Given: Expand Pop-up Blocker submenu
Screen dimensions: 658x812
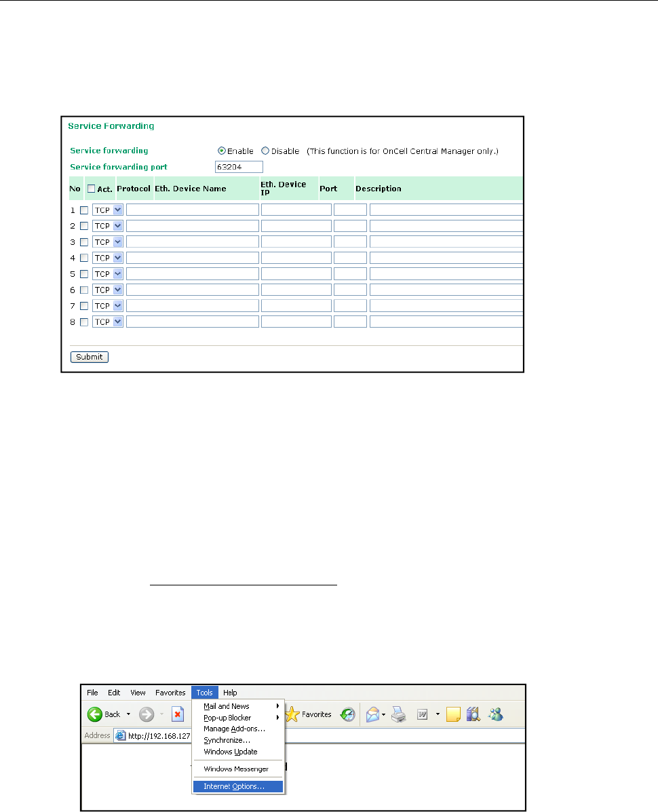Looking at the screenshot, I should [238, 717].
